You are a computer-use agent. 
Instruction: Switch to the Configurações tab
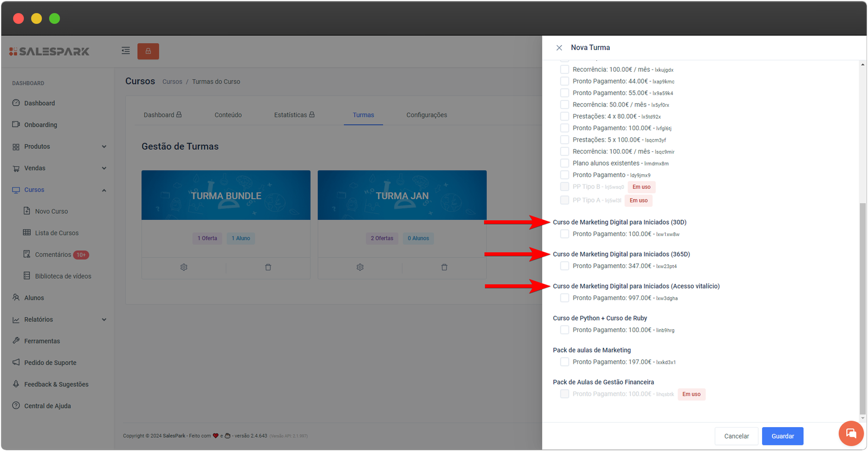click(426, 115)
